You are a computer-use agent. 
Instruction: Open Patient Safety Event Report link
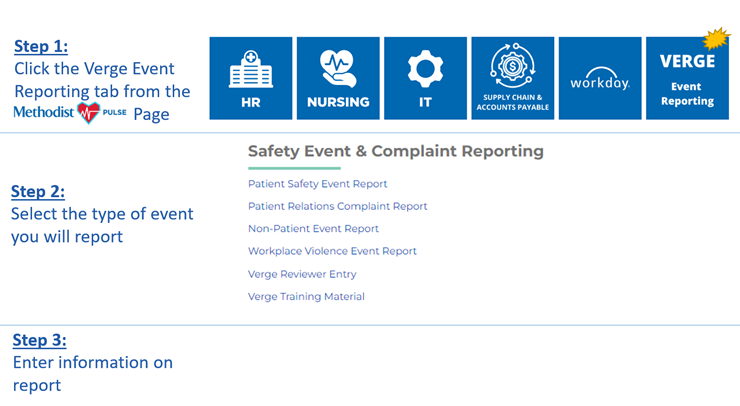click(x=318, y=184)
